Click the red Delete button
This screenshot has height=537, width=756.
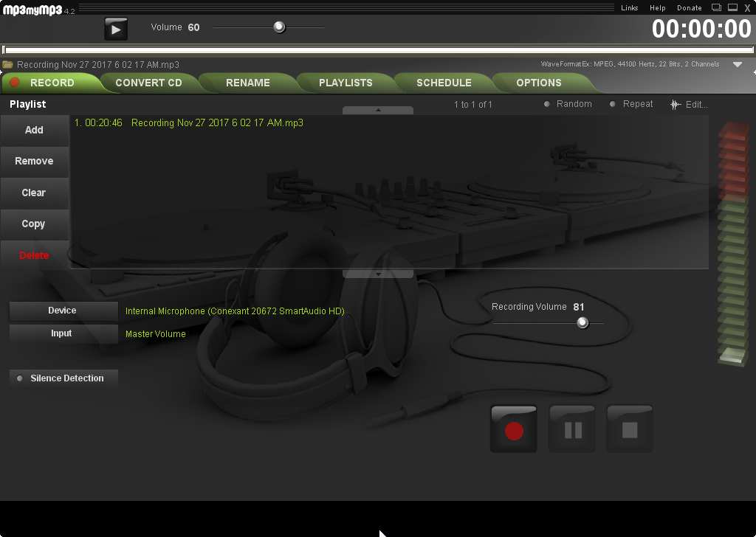click(34, 255)
